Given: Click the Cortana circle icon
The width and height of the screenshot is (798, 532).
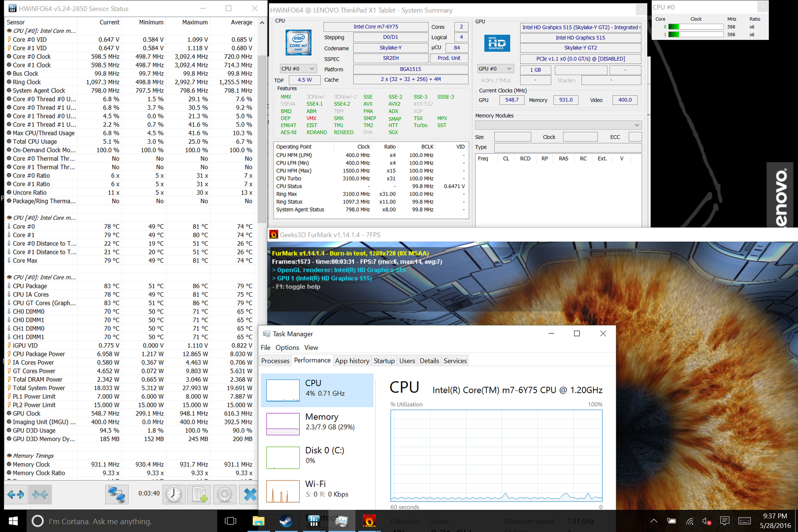Looking at the screenshot, I should click(x=38, y=521).
